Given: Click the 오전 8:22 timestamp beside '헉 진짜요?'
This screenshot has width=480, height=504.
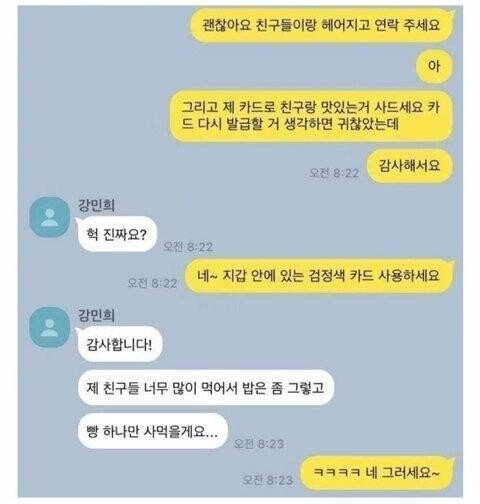Looking at the screenshot, I should (x=188, y=247).
